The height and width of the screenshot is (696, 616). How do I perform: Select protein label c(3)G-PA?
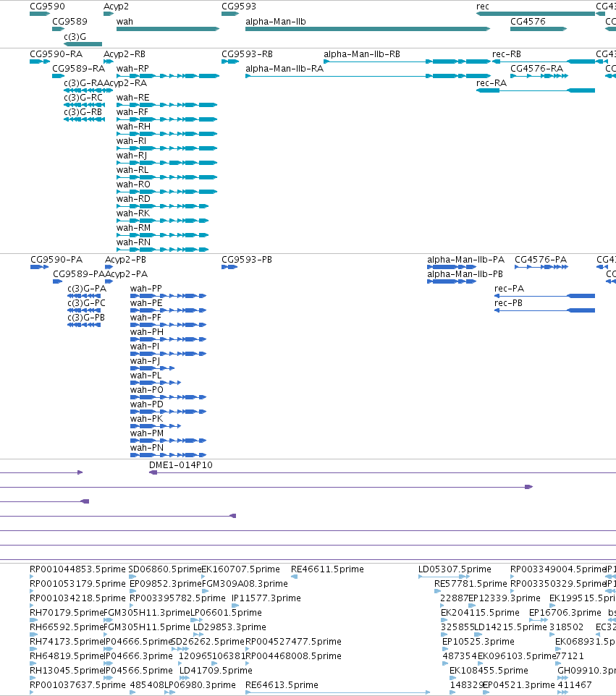point(87,289)
